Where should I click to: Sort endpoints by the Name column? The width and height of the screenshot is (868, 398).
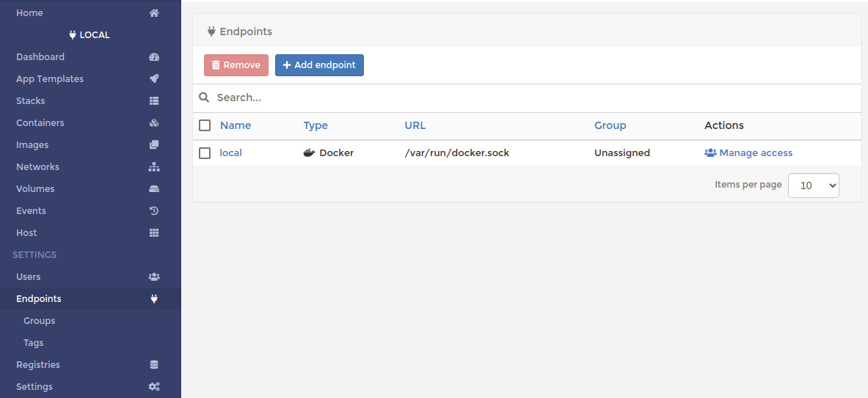[236, 125]
